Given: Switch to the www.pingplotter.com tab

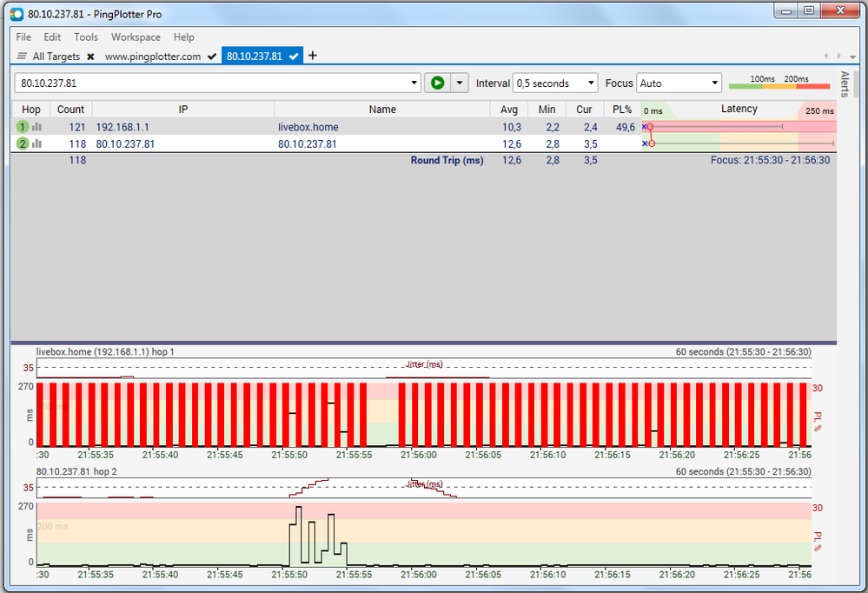Looking at the screenshot, I should (x=153, y=57).
